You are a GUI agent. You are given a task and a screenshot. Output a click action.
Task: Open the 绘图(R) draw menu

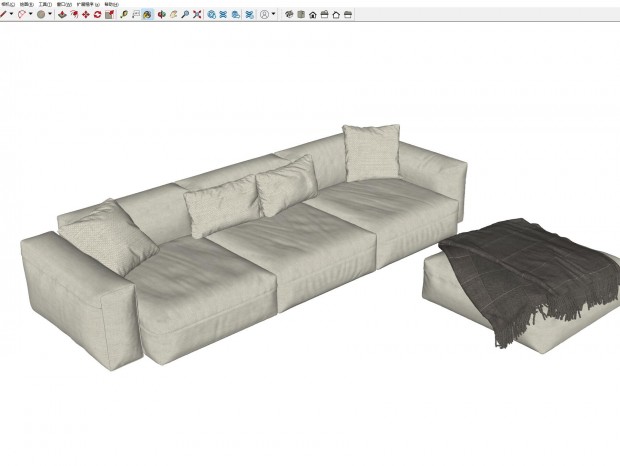(26, 4)
